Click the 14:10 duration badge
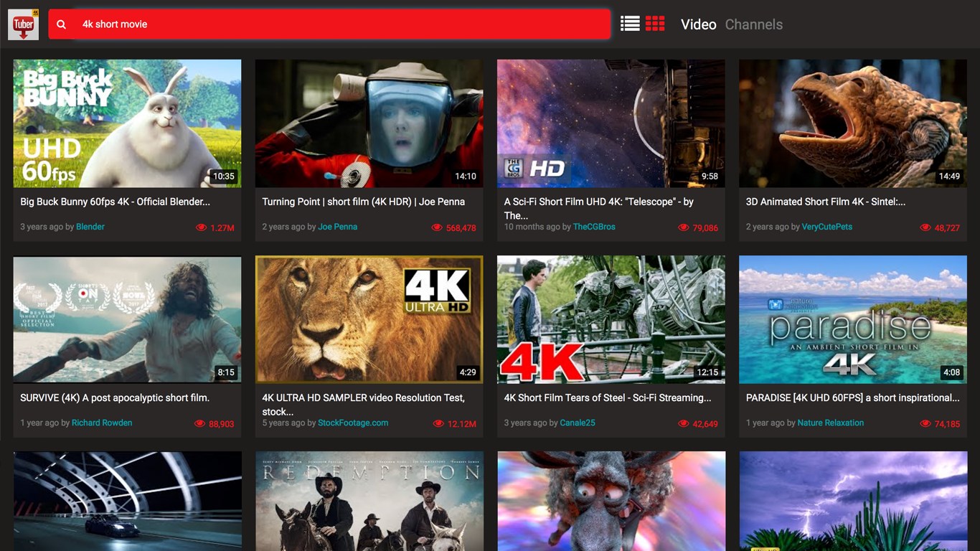 point(466,176)
